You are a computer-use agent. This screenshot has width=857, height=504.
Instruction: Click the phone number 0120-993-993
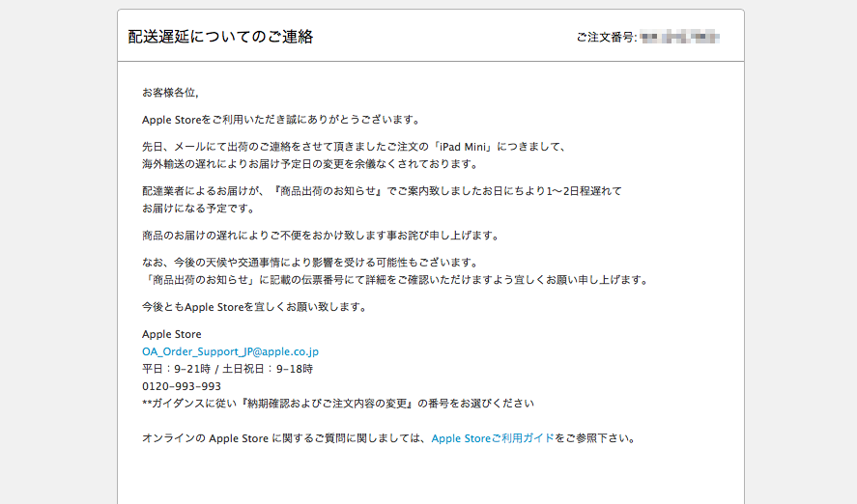[182, 386]
